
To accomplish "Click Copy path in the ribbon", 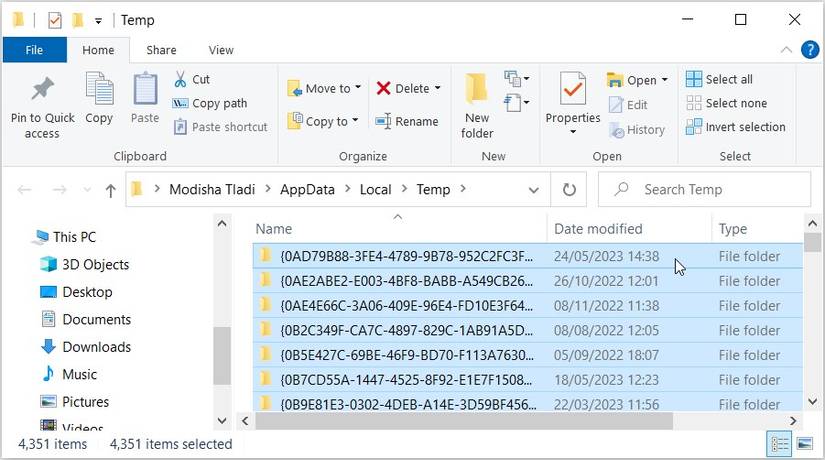I will pos(210,103).
